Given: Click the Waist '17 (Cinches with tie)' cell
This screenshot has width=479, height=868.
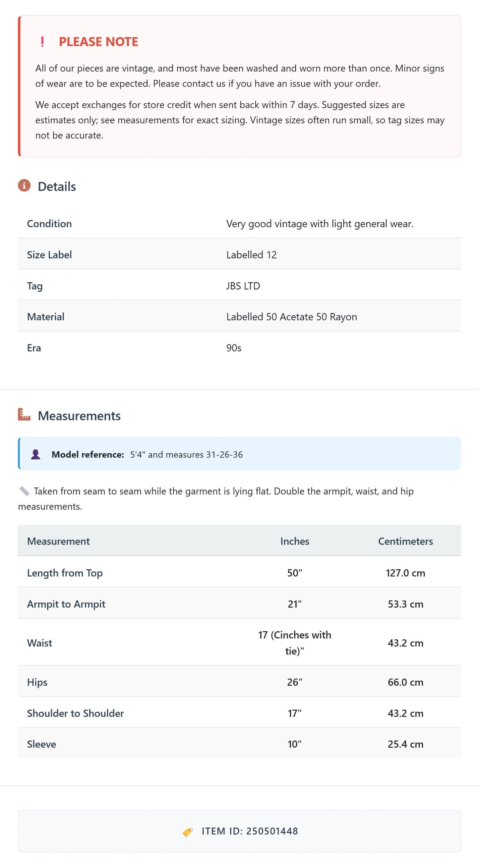Looking at the screenshot, I should coord(295,643).
